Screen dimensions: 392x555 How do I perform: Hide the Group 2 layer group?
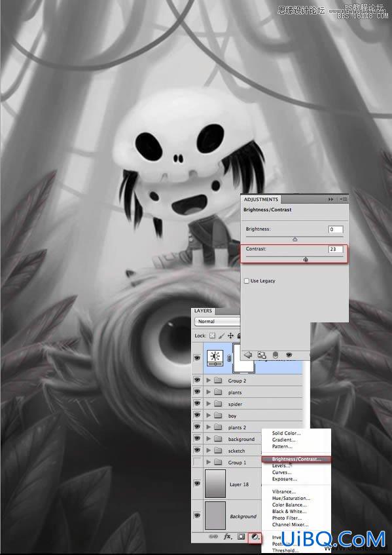click(197, 381)
